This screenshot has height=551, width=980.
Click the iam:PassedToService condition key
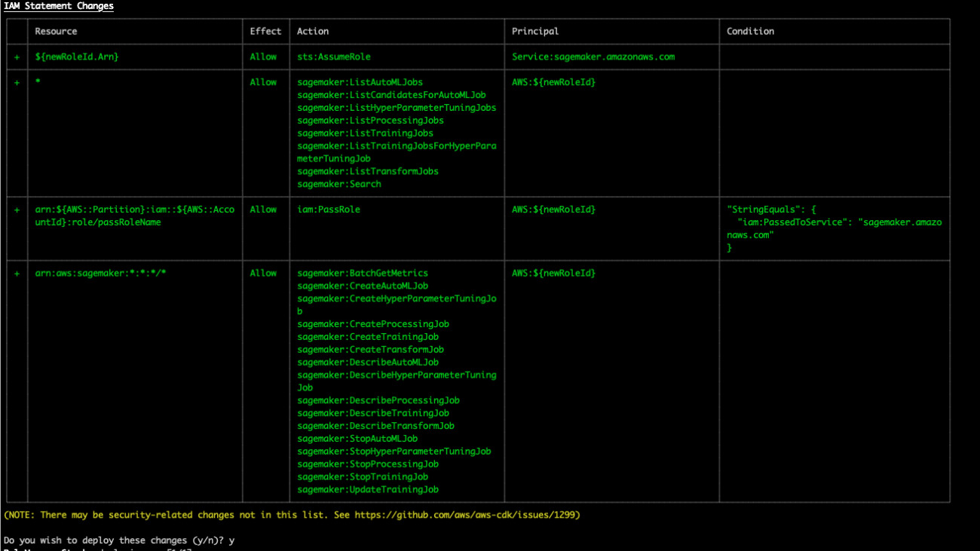794,222
